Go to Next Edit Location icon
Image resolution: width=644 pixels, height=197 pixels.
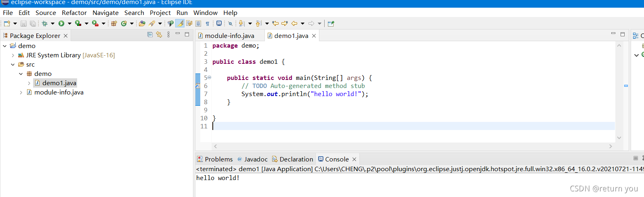285,23
